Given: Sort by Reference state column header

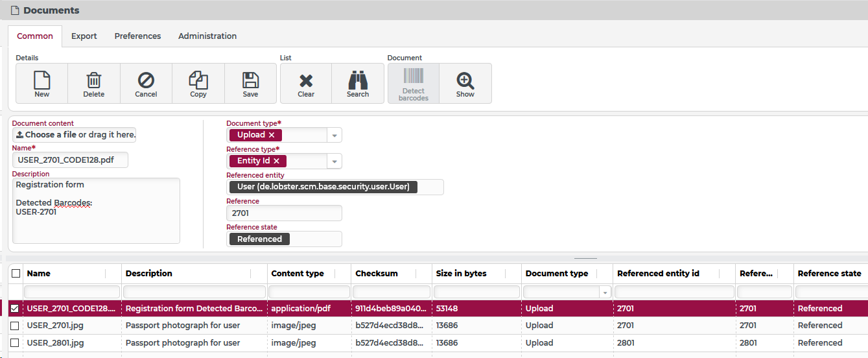Looking at the screenshot, I should (x=829, y=274).
